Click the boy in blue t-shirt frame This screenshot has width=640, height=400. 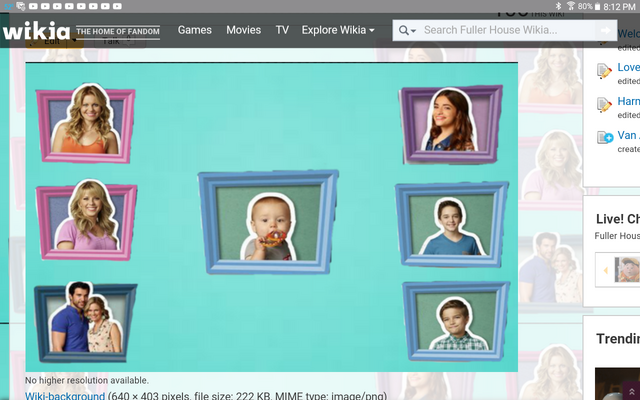pyautogui.click(x=451, y=224)
